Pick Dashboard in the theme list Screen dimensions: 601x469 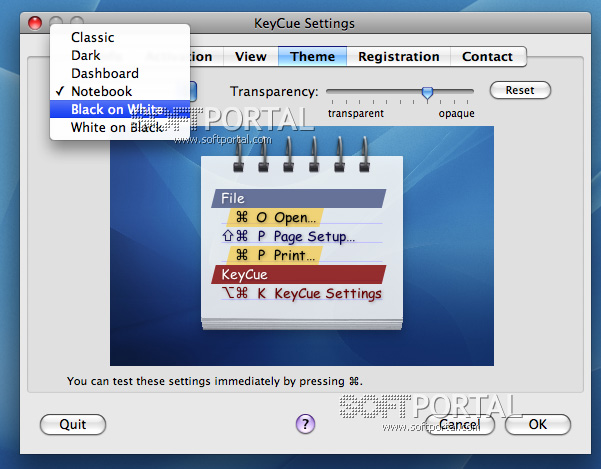[120, 74]
